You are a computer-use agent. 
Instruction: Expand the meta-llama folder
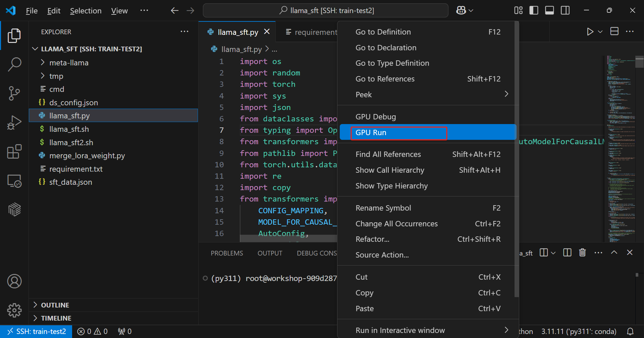coord(69,63)
